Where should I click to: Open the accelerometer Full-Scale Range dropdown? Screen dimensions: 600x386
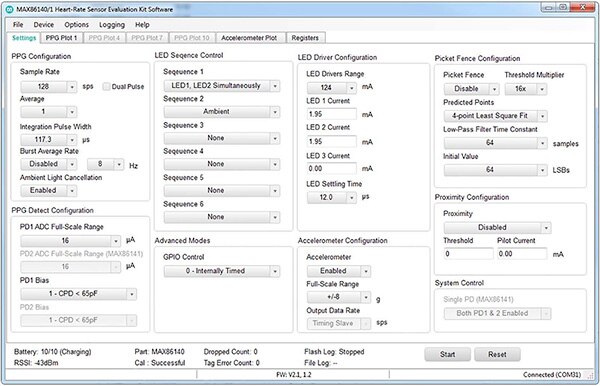(339, 297)
